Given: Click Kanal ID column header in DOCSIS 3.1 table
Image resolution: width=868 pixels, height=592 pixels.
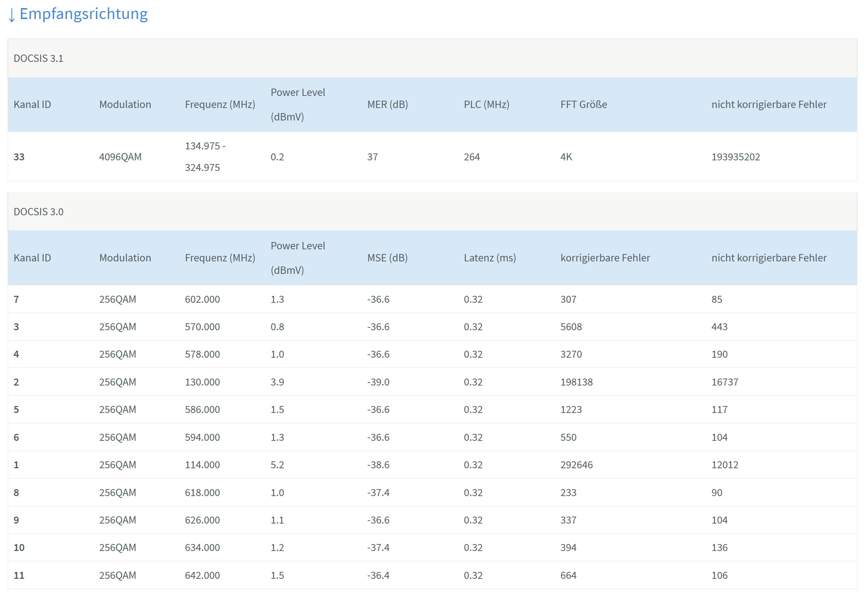Looking at the screenshot, I should (32, 104).
